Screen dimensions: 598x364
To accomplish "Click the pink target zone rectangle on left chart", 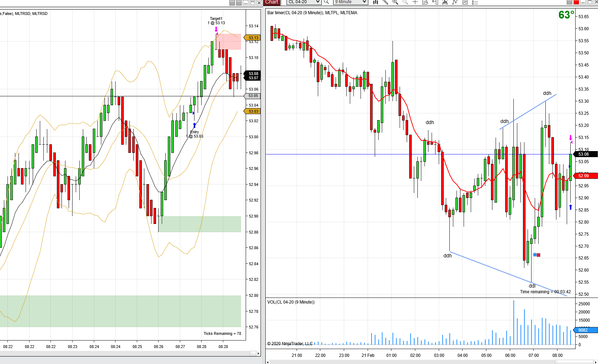I will tap(229, 42).
